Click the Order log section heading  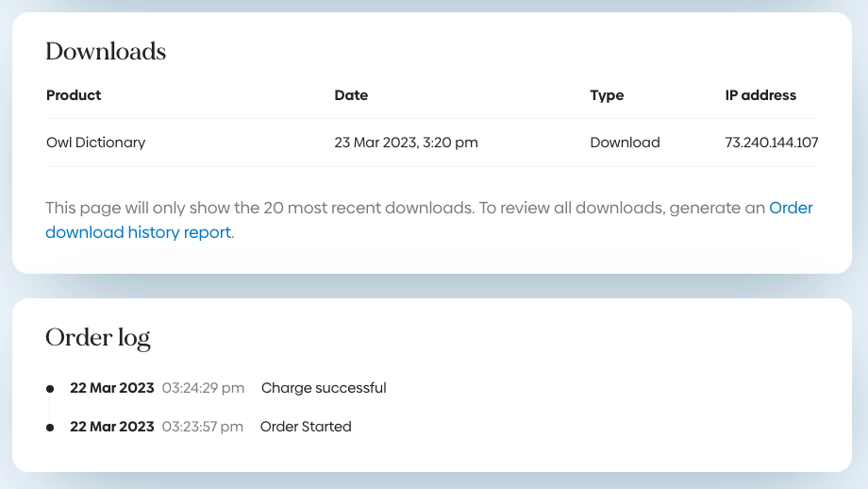pos(98,337)
